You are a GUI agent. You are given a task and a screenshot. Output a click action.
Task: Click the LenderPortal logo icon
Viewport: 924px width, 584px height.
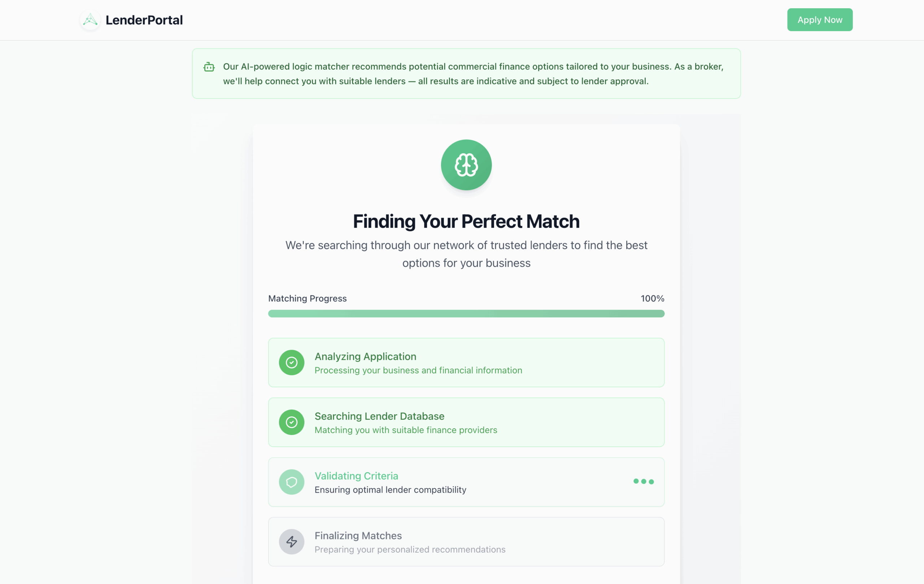click(x=90, y=19)
